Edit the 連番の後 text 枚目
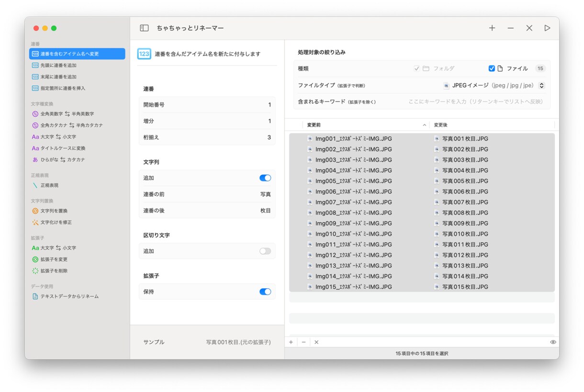 266,211
